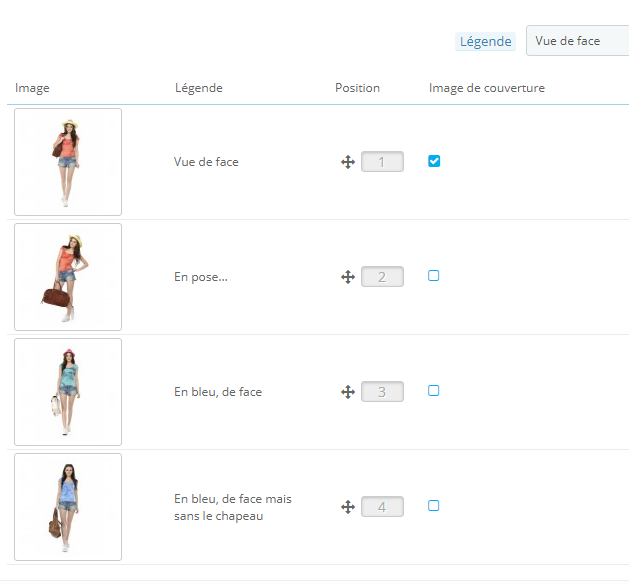Click the Image de couverture column header
629x585 pixels.
coord(487,88)
